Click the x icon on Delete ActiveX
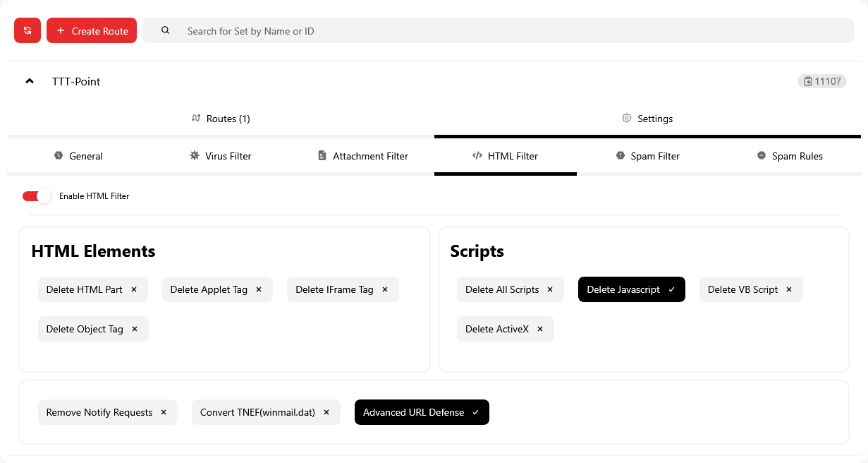This screenshot has width=868, height=463. point(540,329)
